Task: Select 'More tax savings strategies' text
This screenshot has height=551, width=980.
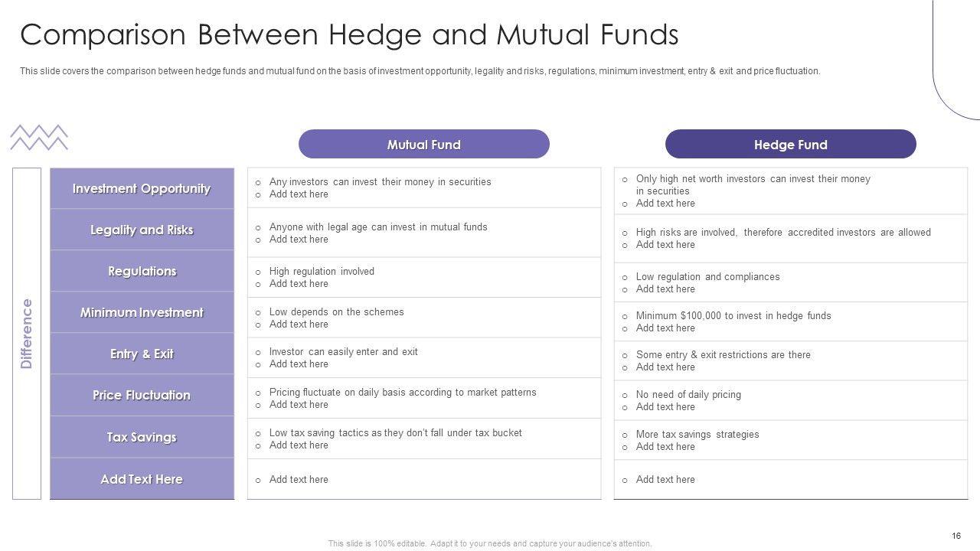Action: [697, 435]
